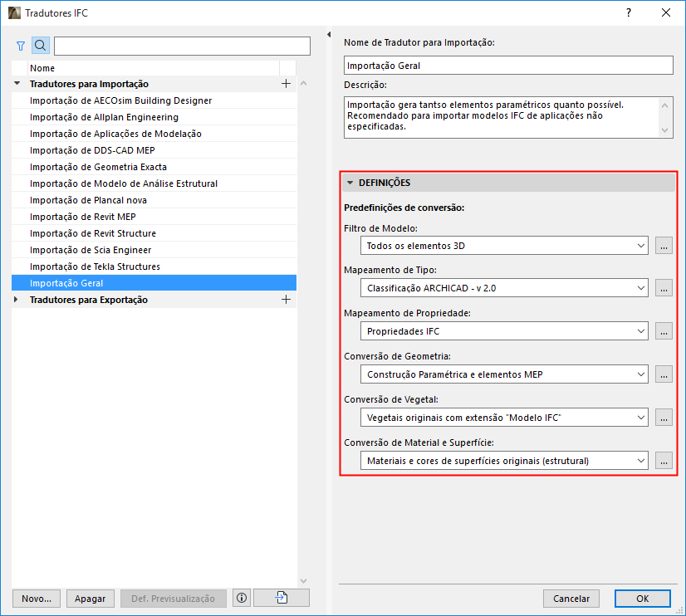
Task: Select Importação de Allplan Engineering
Action: (x=154, y=117)
